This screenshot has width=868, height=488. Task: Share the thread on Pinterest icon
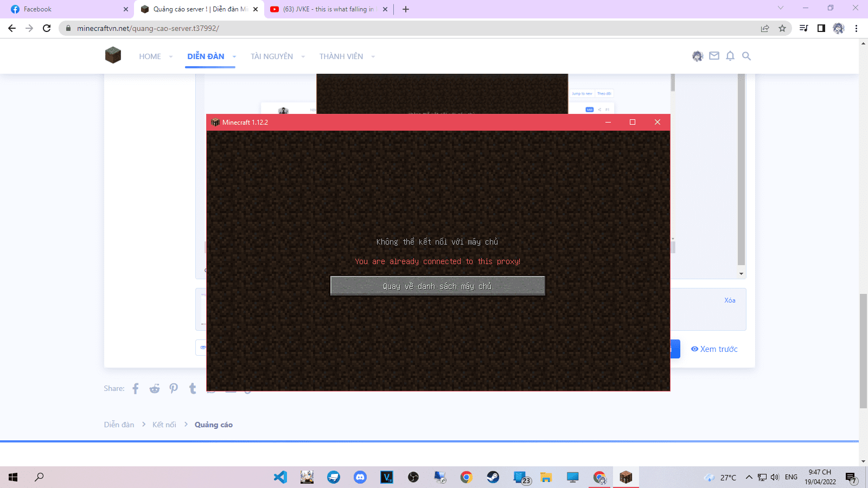click(x=174, y=388)
